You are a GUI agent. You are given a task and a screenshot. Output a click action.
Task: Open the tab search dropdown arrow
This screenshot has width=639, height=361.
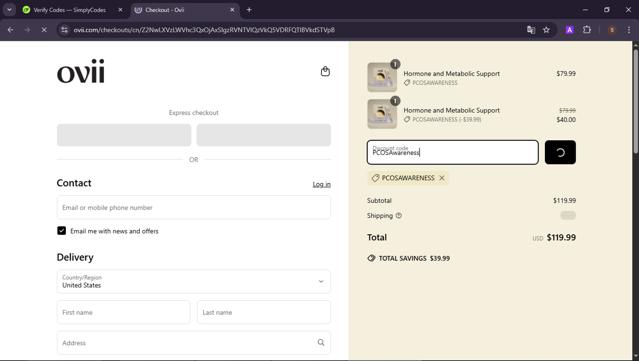coord(9,10)
